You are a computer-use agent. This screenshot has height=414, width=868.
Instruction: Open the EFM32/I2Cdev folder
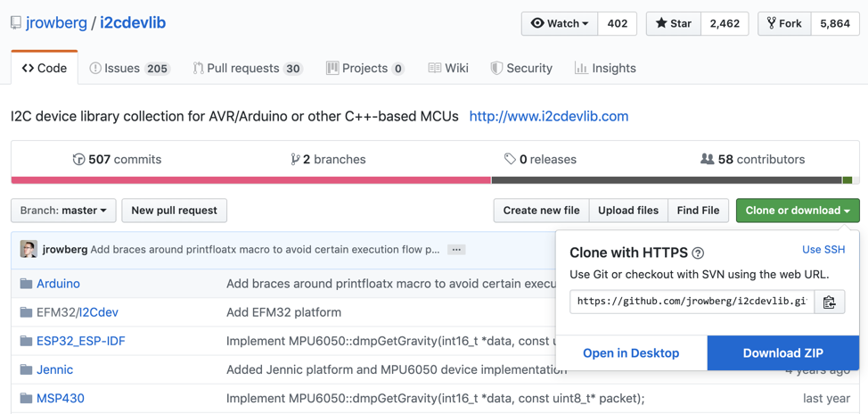click(78, 312)
